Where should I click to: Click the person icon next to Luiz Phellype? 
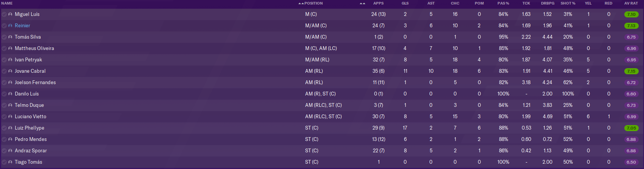pyautogui.click(x=10, y=128)
